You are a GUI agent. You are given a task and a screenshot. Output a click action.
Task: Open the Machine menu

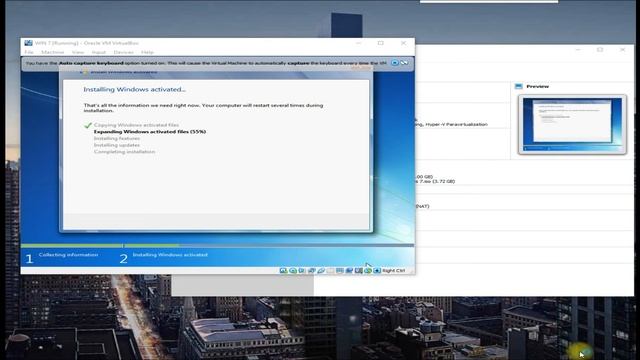tap(53, 52)
